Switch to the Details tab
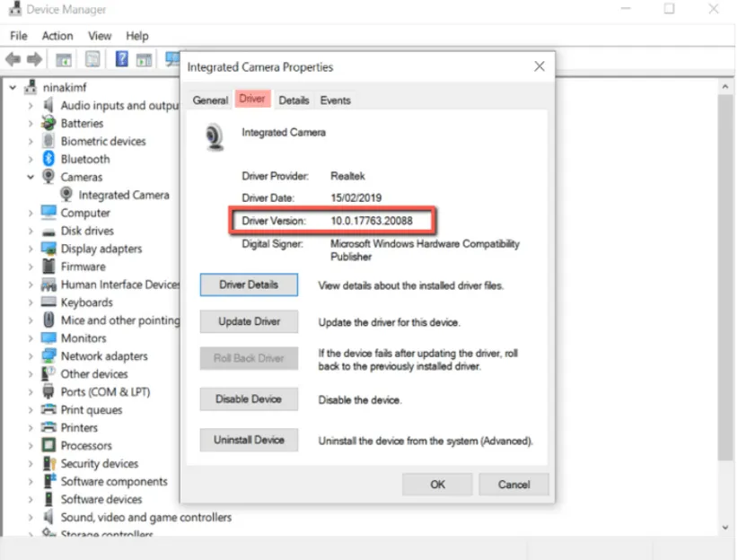738x560 pixels. 294,101
